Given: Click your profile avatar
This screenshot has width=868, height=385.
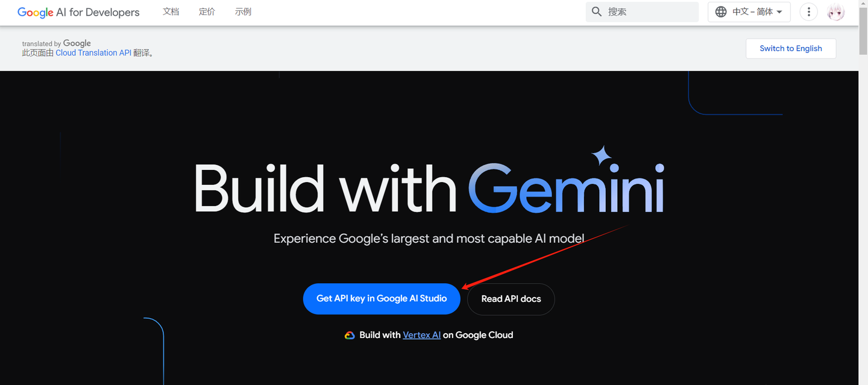Looking at the screenshot, I should point(835,11).
